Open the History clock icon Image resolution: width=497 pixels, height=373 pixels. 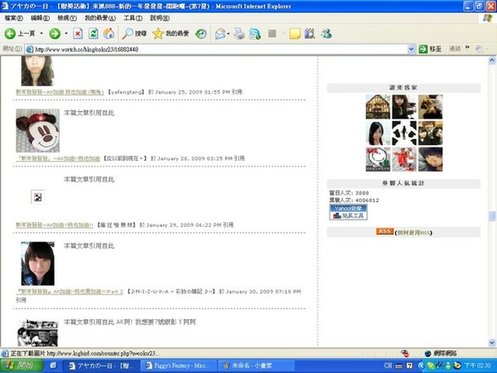pyautogui.click(x=201, y=33)
